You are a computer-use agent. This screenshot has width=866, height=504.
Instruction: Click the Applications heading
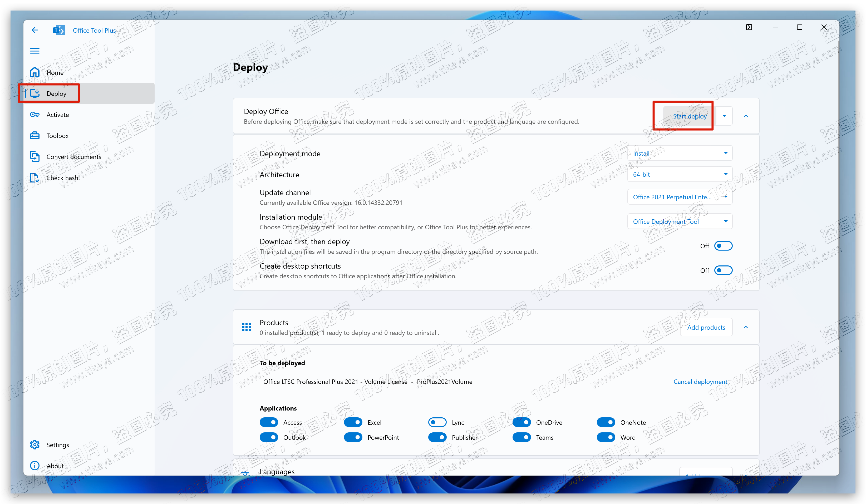click(278, 408)
